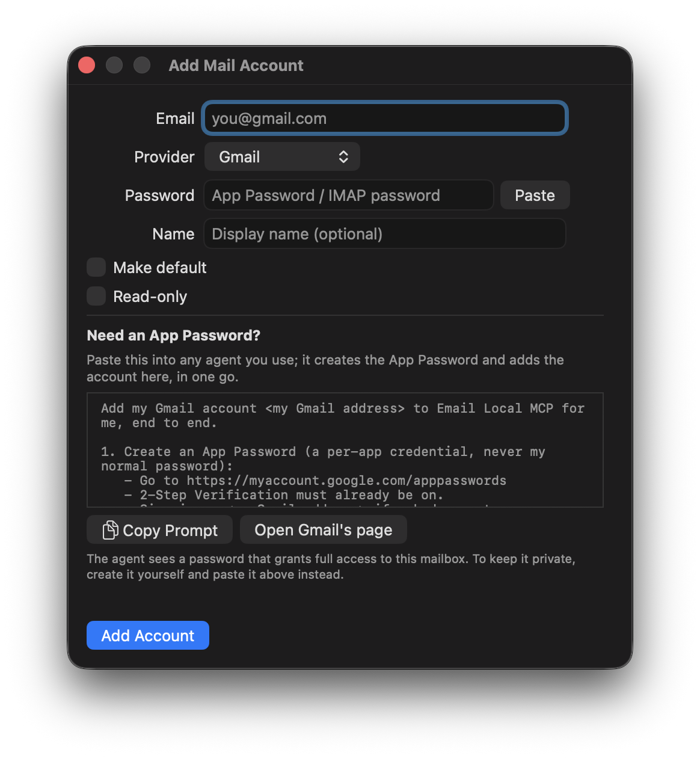Click the 'The agent sees a password' note

tap(331, 567)
